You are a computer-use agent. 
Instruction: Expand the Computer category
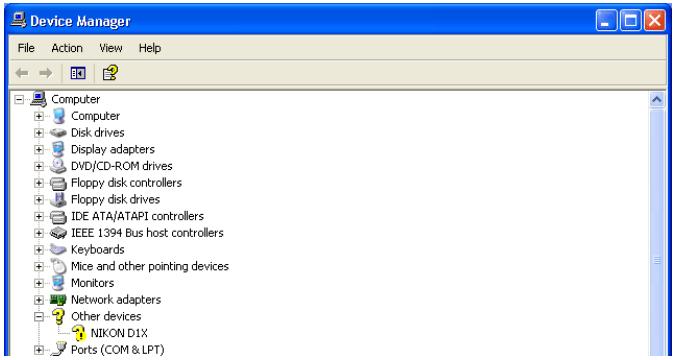[39, 116]
